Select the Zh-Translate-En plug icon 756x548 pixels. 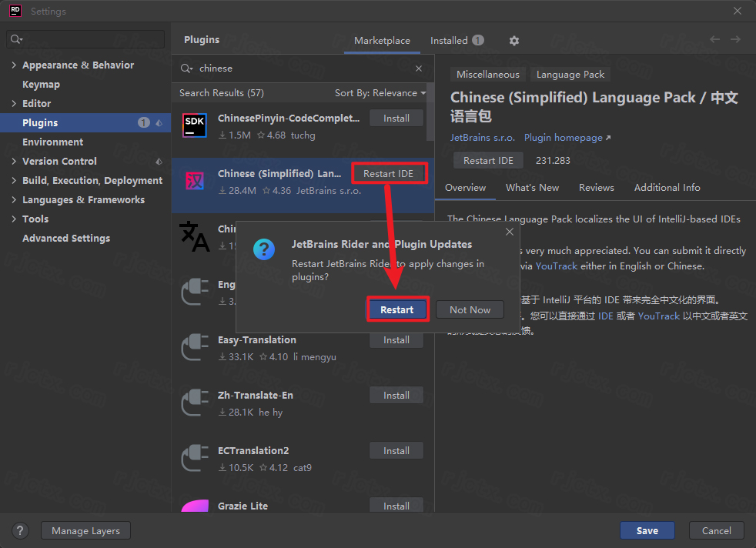[x=195, y=403]
